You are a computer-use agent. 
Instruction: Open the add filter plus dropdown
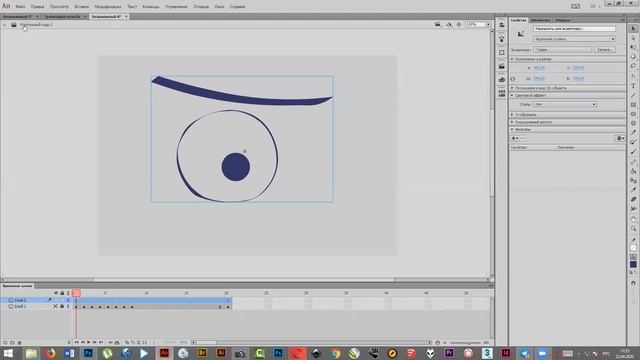tap(515, 138)
